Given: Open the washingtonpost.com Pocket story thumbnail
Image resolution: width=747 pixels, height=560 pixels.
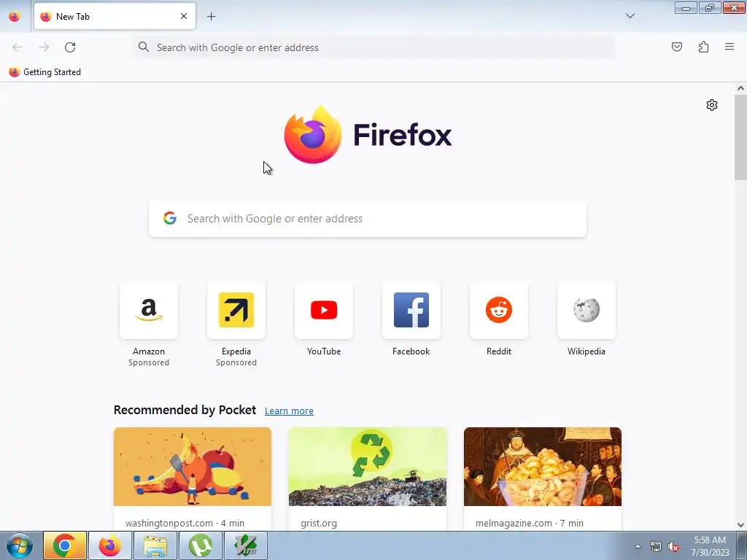Looking at the screenshot, I should tap(193, 467).
